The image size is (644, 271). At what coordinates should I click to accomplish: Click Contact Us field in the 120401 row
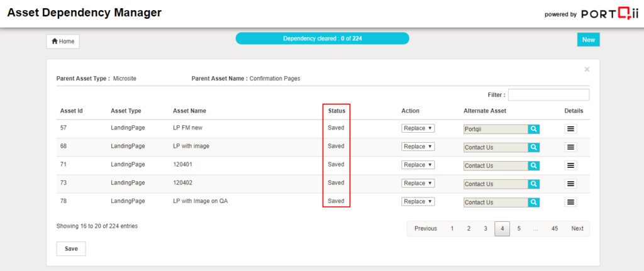pos(496,166)
